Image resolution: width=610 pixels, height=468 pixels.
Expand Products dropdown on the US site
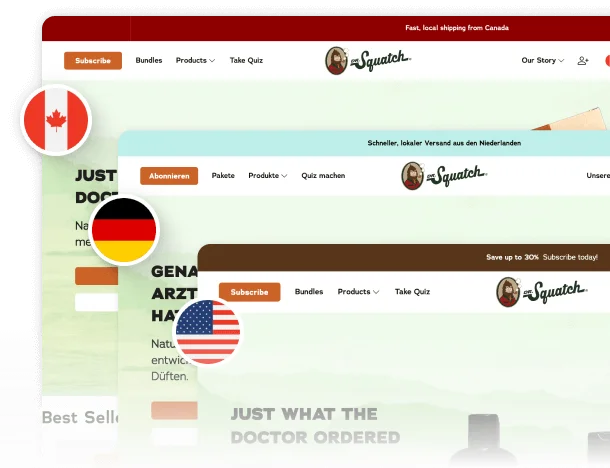pos(358,292)
